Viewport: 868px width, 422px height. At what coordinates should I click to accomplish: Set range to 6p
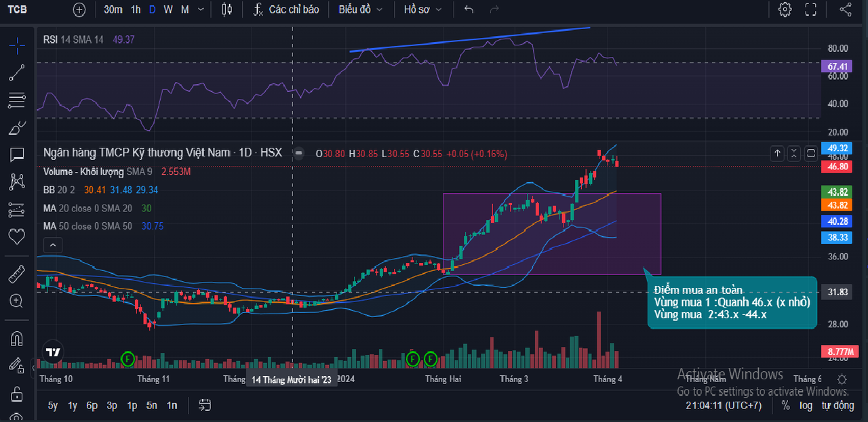92,405
